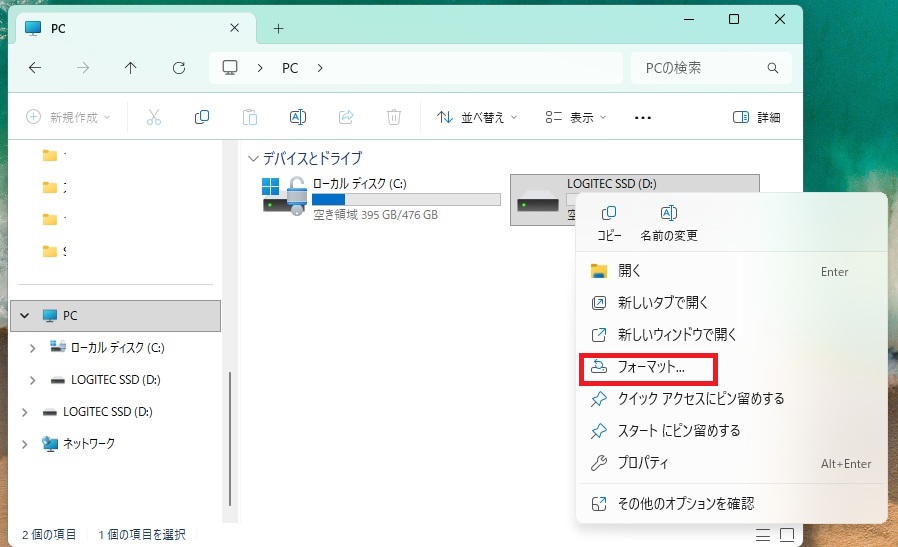Click the Refresh button in navigation bar

[x=179, y=68]
